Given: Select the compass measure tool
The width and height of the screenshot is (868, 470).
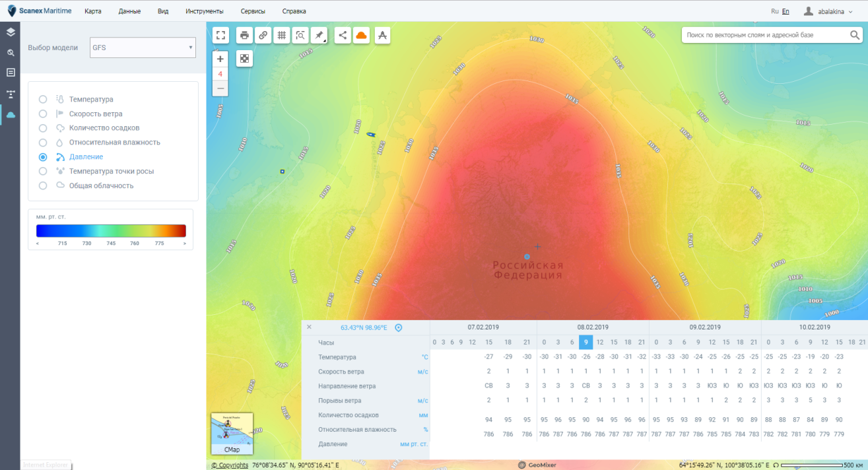Looking at the screenshot, I should 382,36.
